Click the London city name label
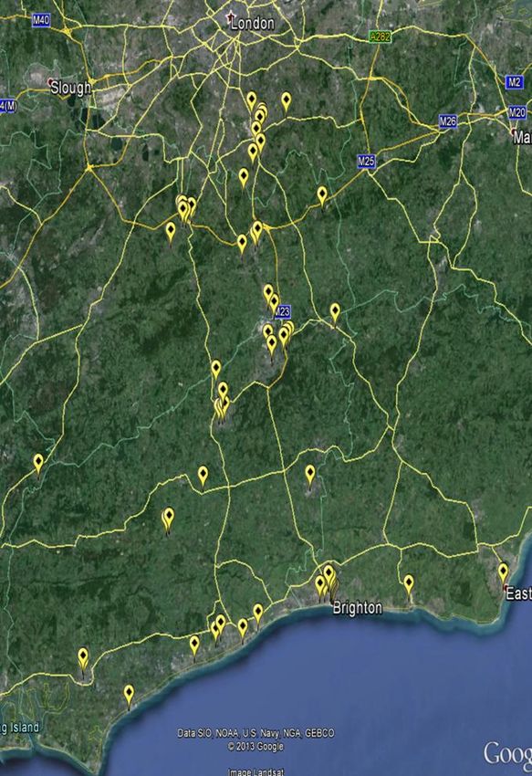The image size is (532, 776). click(253, 23)
